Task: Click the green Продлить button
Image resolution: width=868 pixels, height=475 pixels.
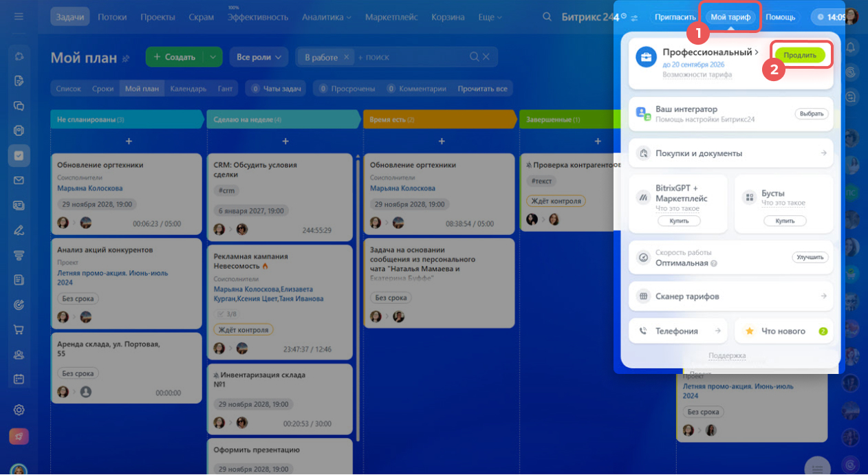Action: [800, 54]
